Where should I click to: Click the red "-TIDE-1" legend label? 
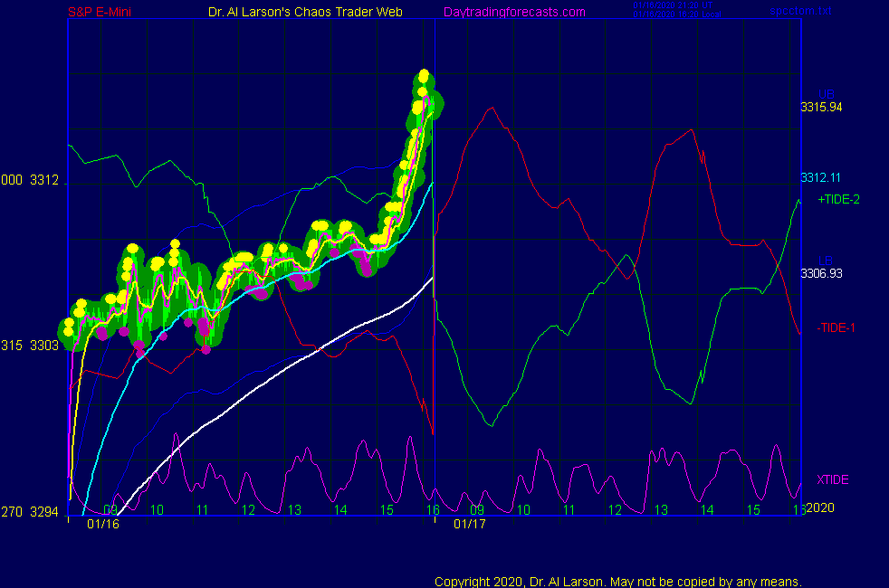click(x=836, y=327)
